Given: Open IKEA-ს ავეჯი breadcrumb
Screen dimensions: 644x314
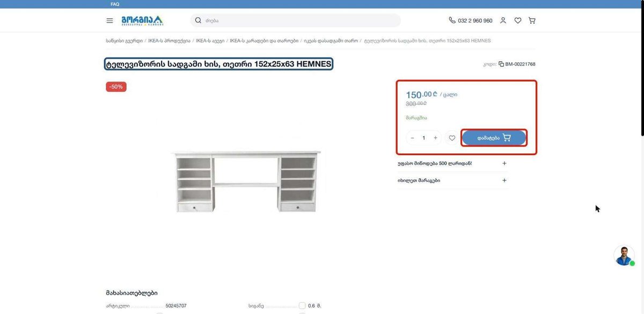Looking at the screenshot, I should click(x=210, y=41).
